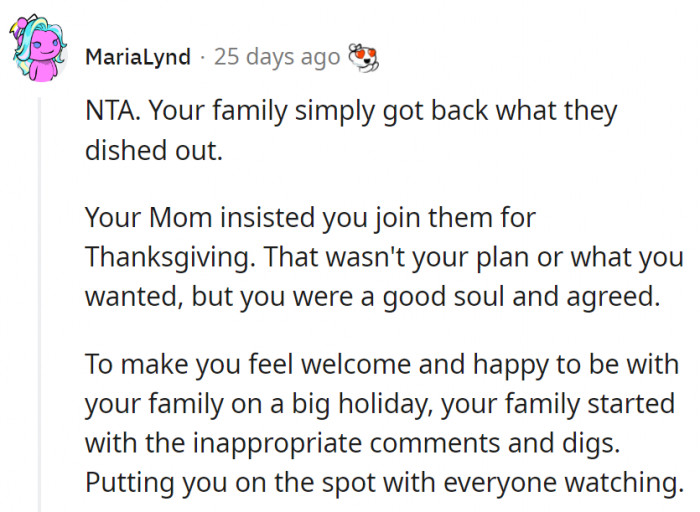Collapse the comment using the vertical thread line
700x512 pixels.
pyautogui.click(x=40, y=300)
